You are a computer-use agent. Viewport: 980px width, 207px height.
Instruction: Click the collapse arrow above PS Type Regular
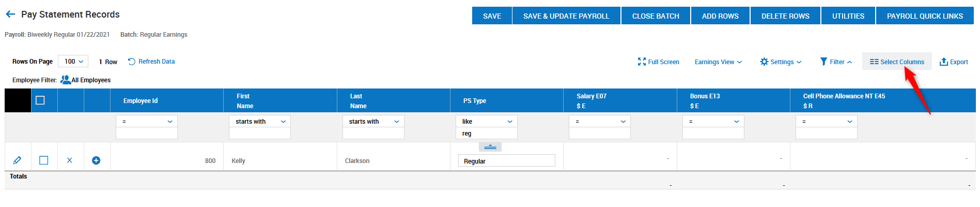[490, 147]
